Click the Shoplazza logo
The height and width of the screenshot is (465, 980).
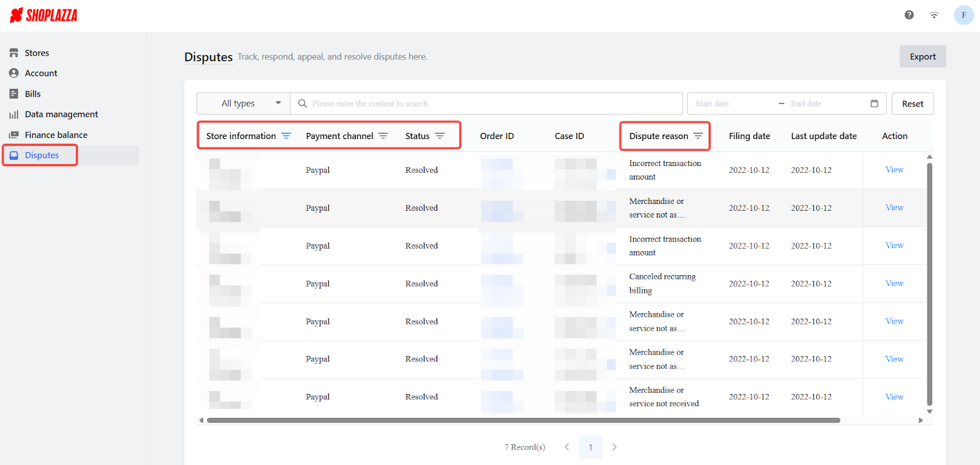pyautogui.click(x=43, y=15)
